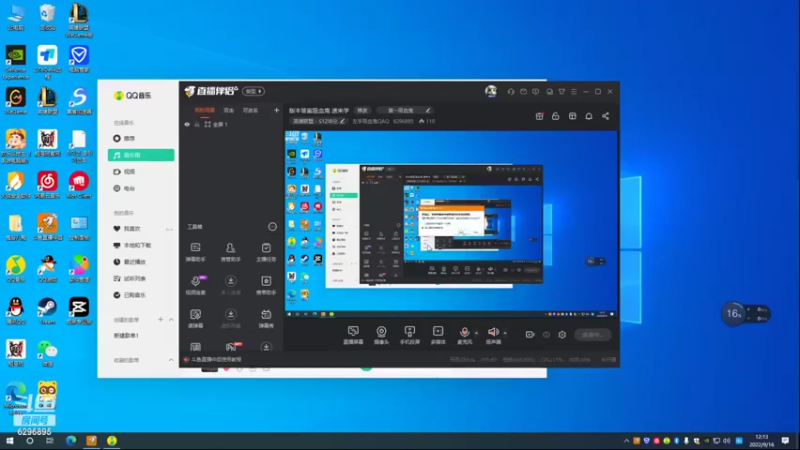
Task: Click the greyed start-streaming button
Action: click(x=592, y=335)
